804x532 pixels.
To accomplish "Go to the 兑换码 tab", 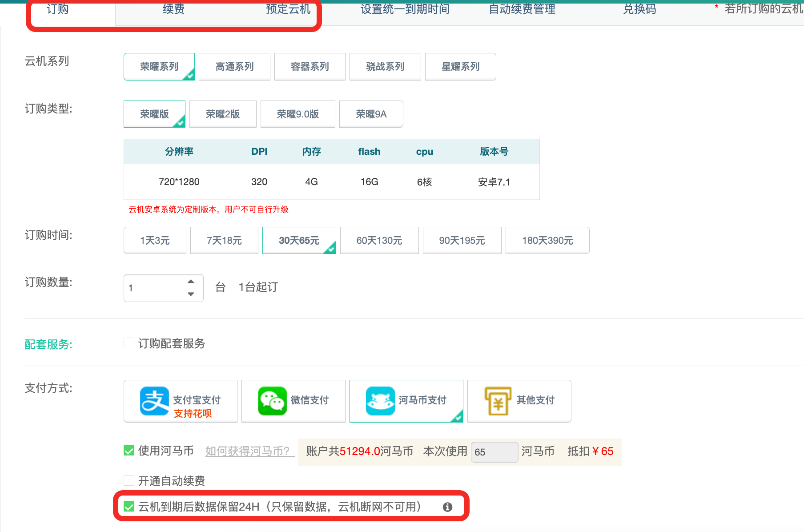I will point(639,9).
